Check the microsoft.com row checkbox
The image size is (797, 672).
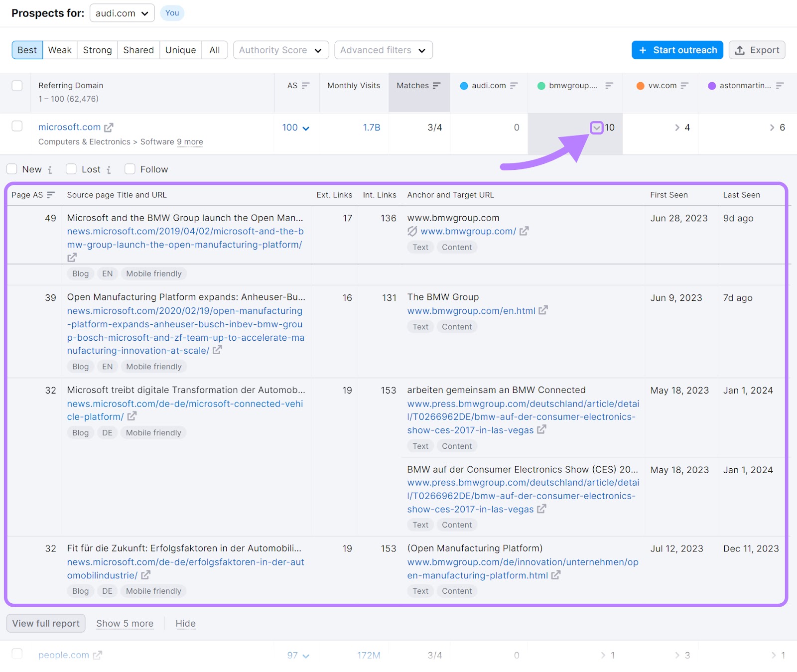[17, 126]
